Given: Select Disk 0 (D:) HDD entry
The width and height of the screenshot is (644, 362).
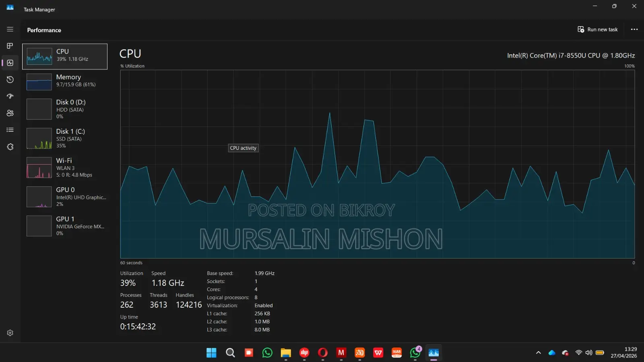Looking at the screenshot, I should [65, 109].
